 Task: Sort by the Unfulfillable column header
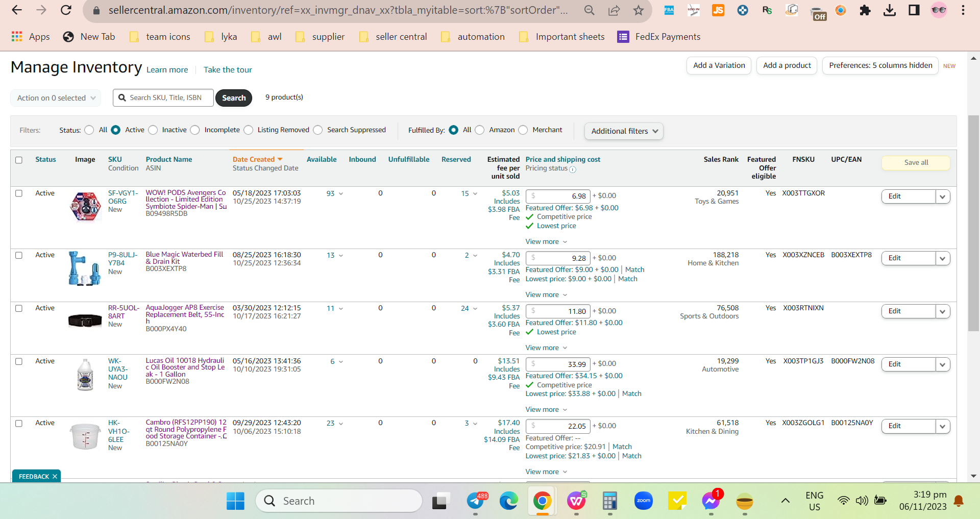(409, 160)
